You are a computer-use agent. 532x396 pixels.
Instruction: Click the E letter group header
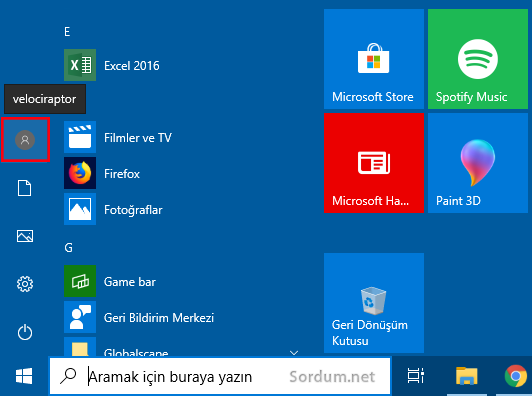pos(67,32)
